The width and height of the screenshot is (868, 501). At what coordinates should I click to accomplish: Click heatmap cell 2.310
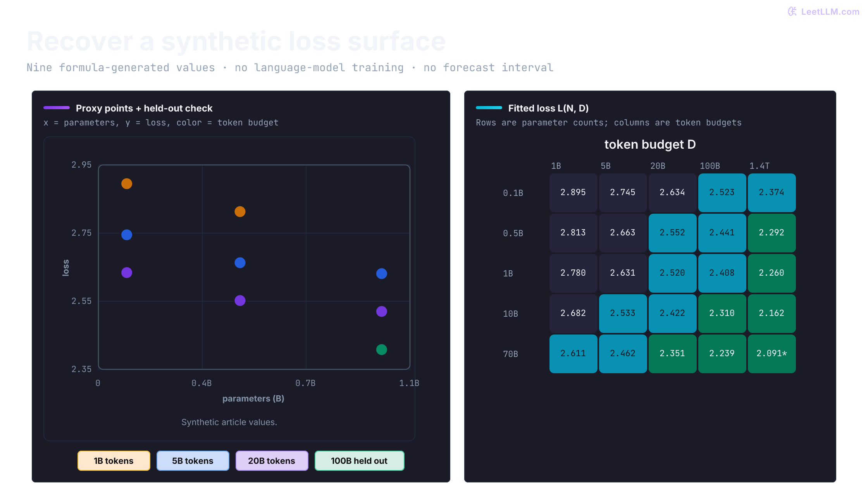point(722,314)
